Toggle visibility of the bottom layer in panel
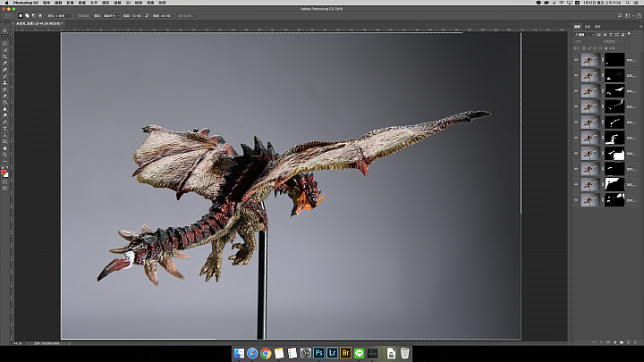The width and height of the screenshot is (644, 362). tap(576, 200)
